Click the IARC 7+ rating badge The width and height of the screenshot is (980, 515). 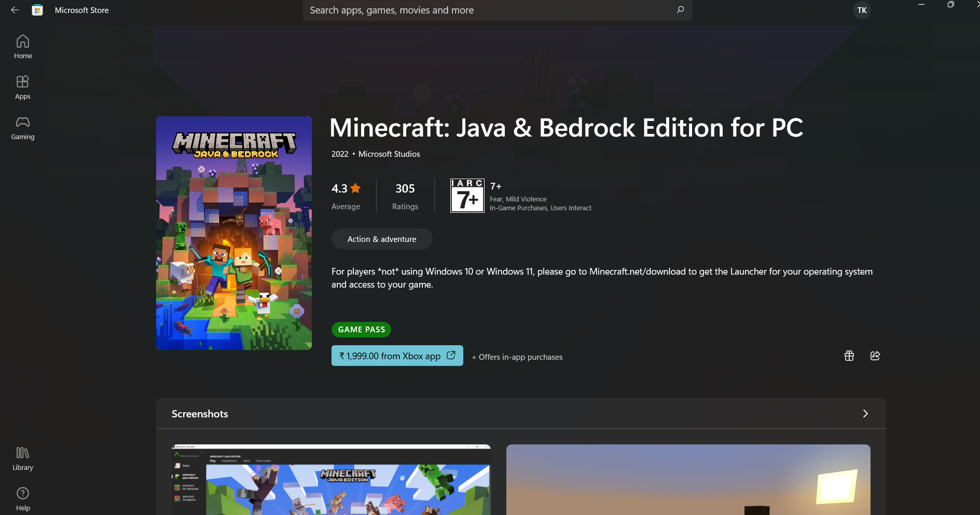(467, 196)
